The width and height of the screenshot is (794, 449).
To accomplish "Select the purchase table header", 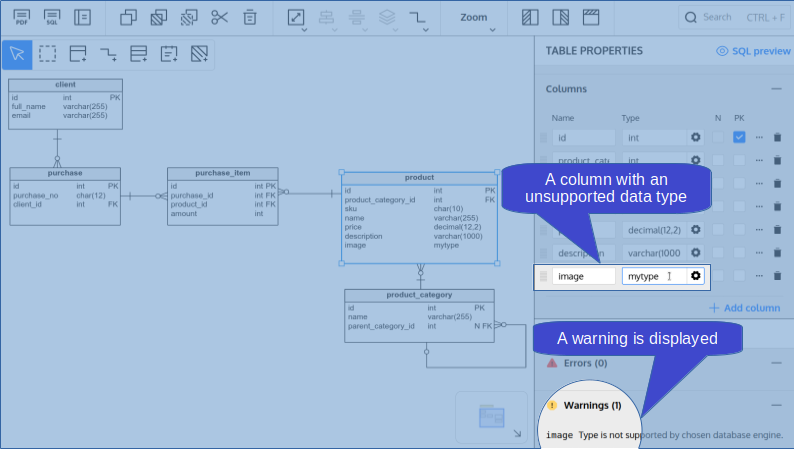I will (x=65, y=174).
